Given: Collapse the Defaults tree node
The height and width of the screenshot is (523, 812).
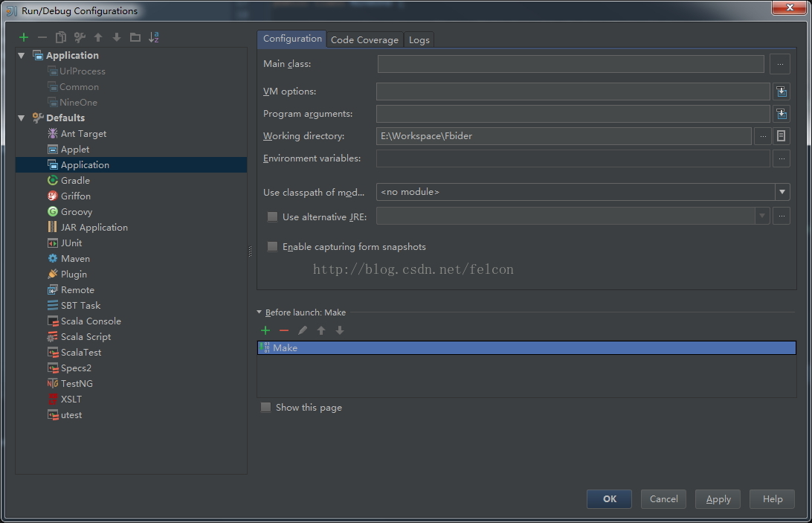Looking at the screenshot, I should pos(22,118).
